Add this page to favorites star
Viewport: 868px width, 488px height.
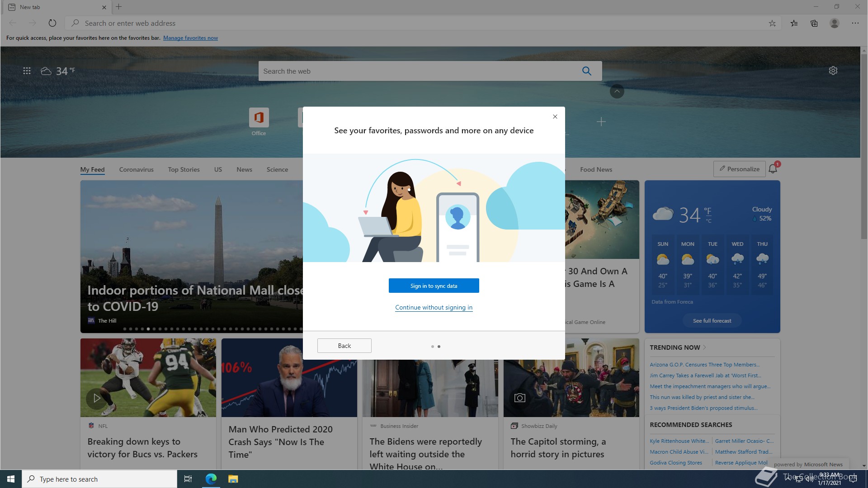pyautogui.click(x=772, y=23)
